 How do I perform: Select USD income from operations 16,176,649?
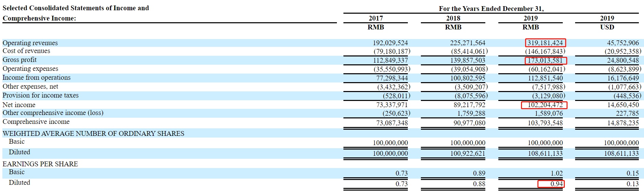pyautogui.click(x=623, y=78)
